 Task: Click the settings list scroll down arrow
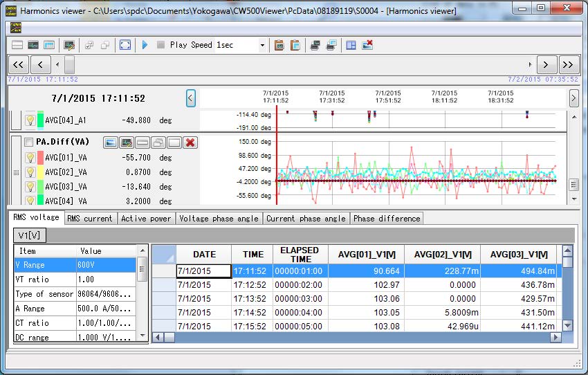(143, 336)
